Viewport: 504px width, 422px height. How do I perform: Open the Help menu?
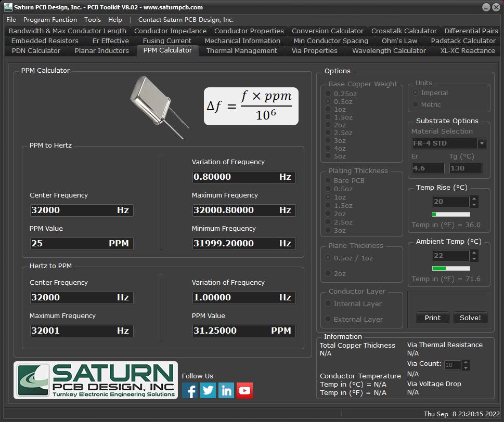(115, 20)
